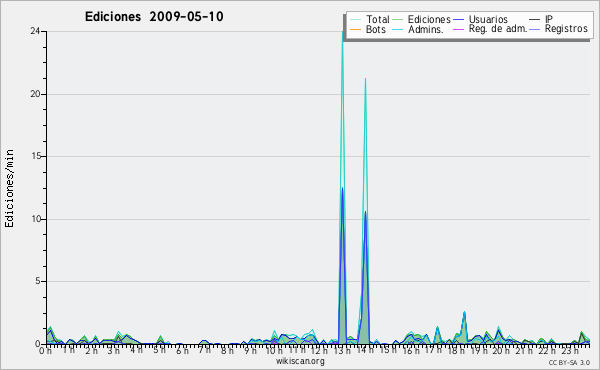Select the Registros legend label
600x370 pixels.
pos(566,29)
